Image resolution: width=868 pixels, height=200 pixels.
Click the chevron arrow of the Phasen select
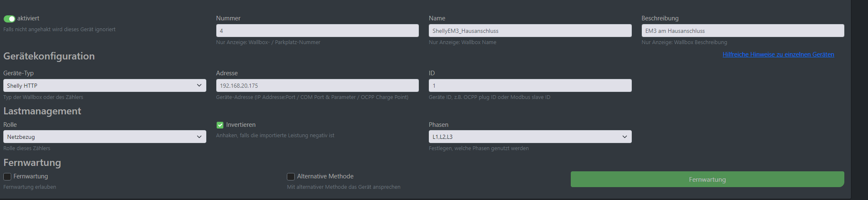[x=625, y=137]
